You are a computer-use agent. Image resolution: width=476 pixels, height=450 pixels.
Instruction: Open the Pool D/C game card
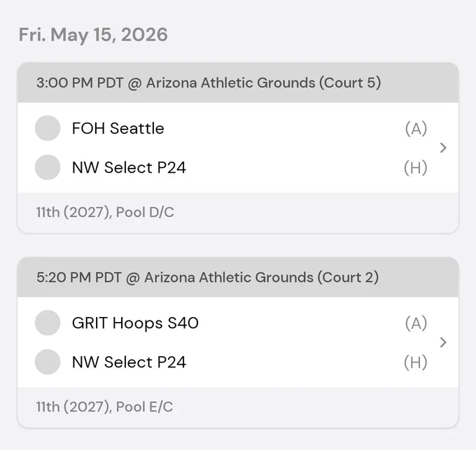tap(238, 148)
